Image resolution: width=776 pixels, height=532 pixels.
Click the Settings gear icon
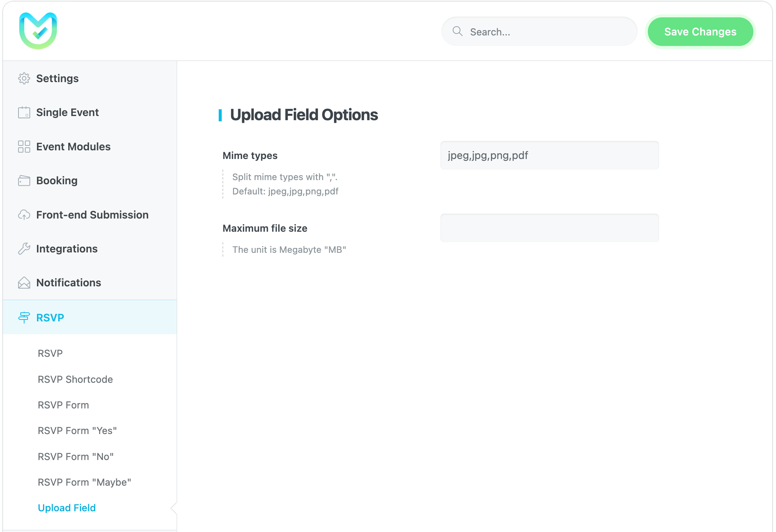24,78
